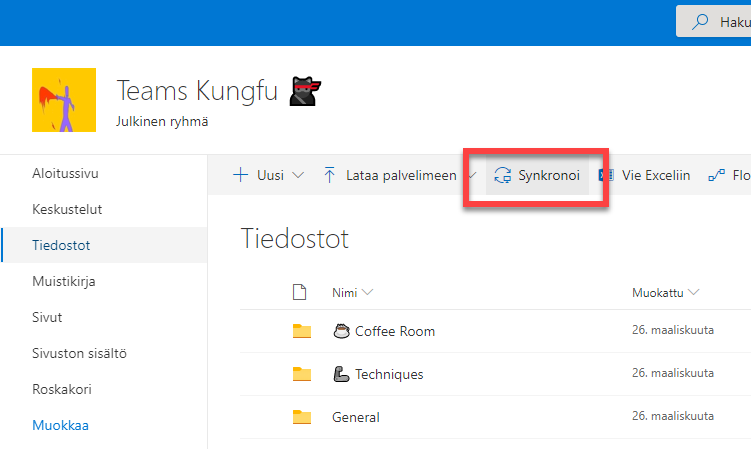Expand the Uusi dropdown chevron
This screenshot has height=449, width=751.
298,176
